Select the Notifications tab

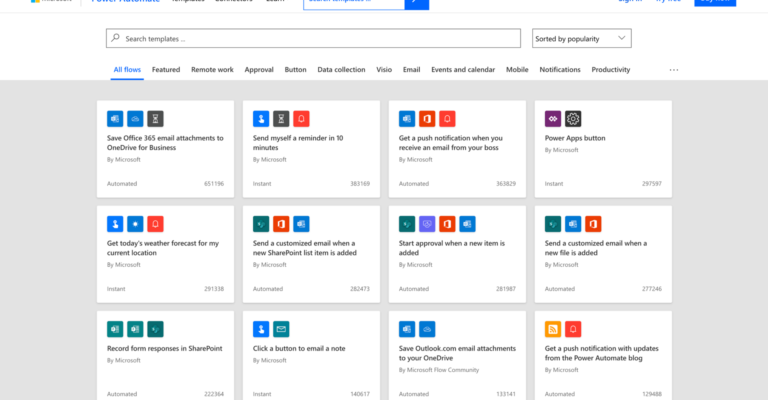(560, 70)
